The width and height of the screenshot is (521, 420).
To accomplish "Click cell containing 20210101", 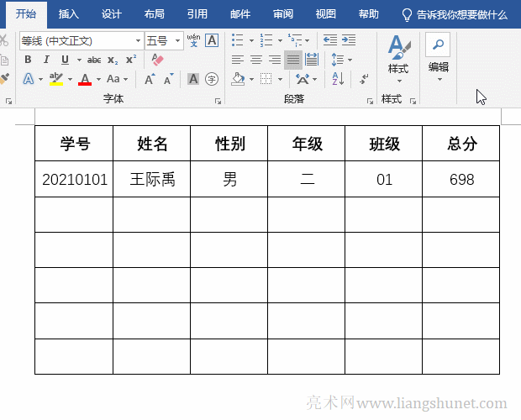I will [74, 179].
